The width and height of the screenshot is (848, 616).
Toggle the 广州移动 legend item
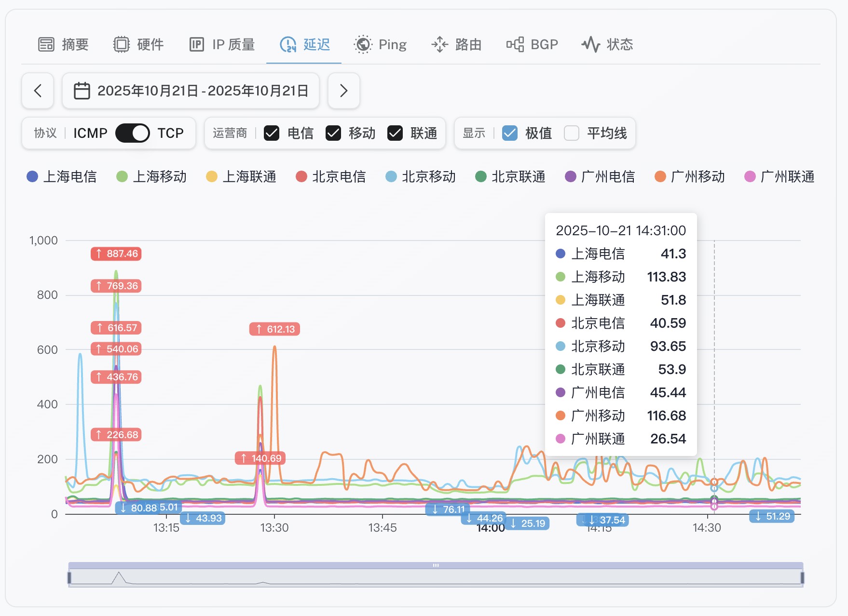689,177
